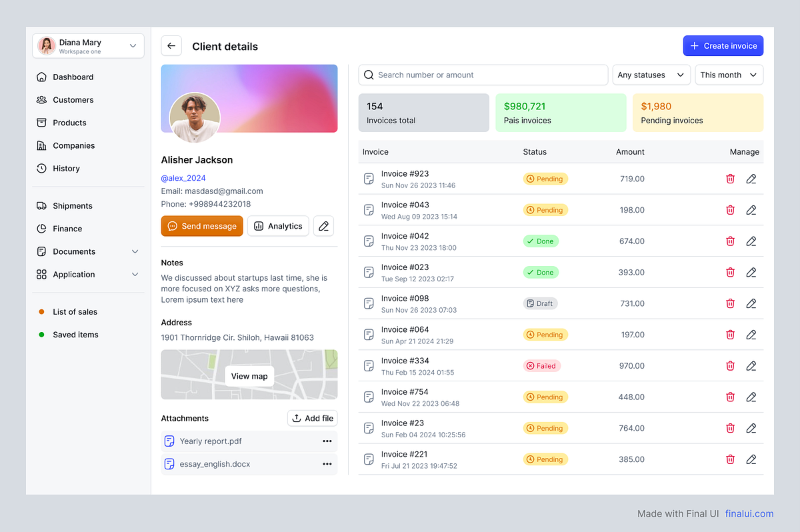Image resolution: width=800 pixels, height=532 pixels.
Task: Click the Finance clock icon
Action: [x=42, y=228]
